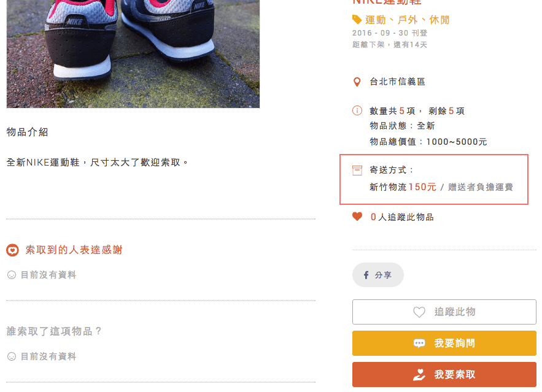Viewport: 542px width, 392px height.
Task: Click the thank-you heart bubble icon
Action: pyautogui.click(x=12, y=250)
